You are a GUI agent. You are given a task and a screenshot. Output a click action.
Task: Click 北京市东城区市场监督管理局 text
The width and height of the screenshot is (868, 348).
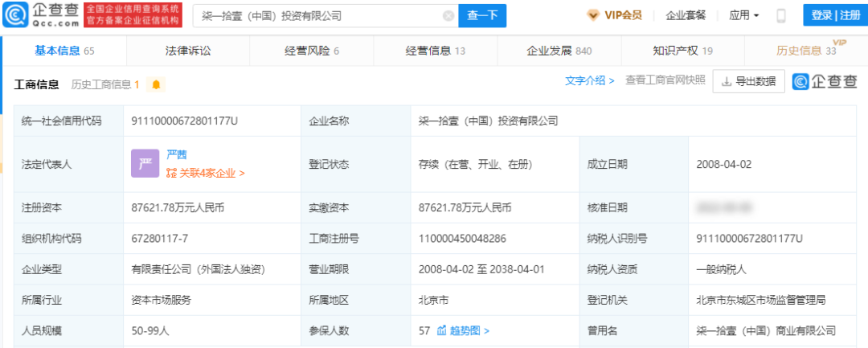[x=761, y=301]
